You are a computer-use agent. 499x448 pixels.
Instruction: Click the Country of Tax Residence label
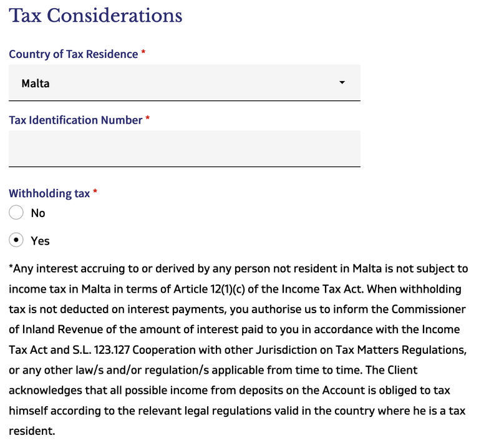(73, 54)
